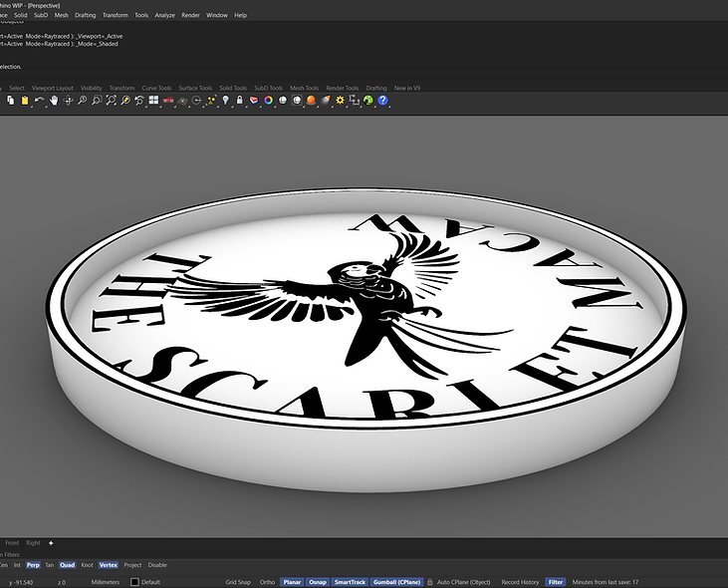Toggle the Knot object snap

[87, 565]
